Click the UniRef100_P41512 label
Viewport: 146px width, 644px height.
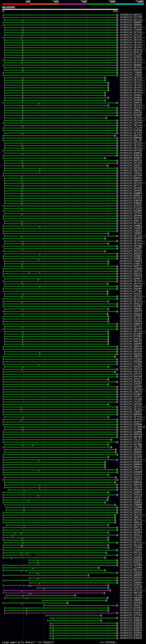click(x=131, y=294)
